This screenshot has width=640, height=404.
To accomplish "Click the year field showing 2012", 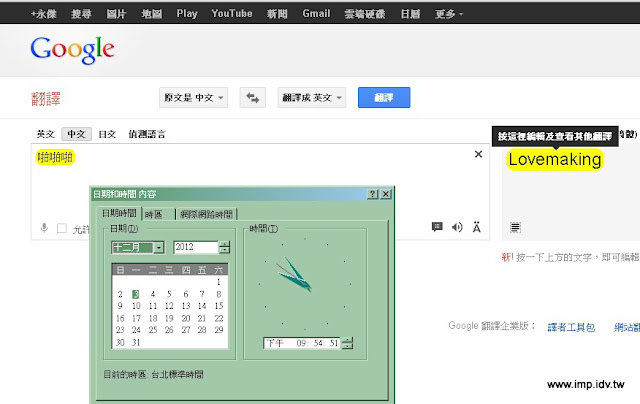I will (196, 247).
